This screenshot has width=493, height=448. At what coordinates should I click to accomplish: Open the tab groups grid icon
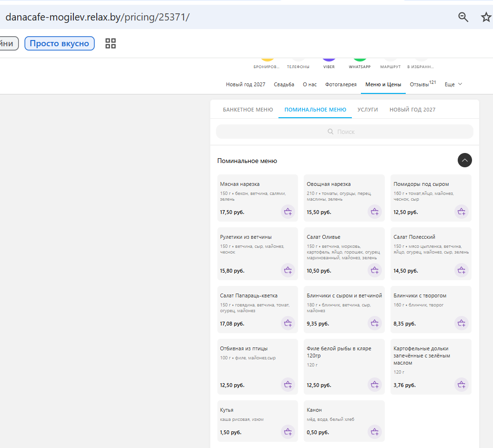(x=110, y=43)
